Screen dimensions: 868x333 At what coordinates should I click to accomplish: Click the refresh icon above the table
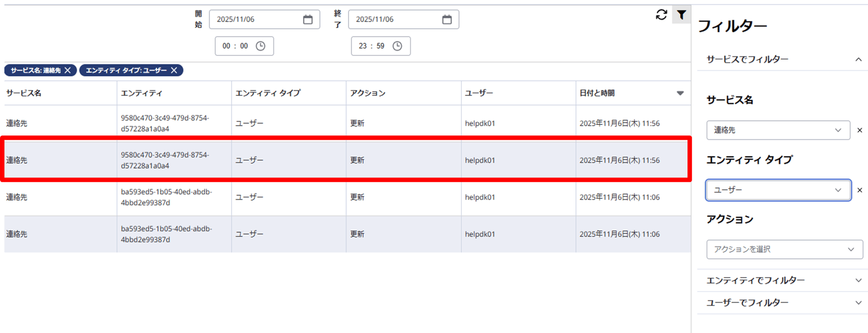click(x=661, y=15)
